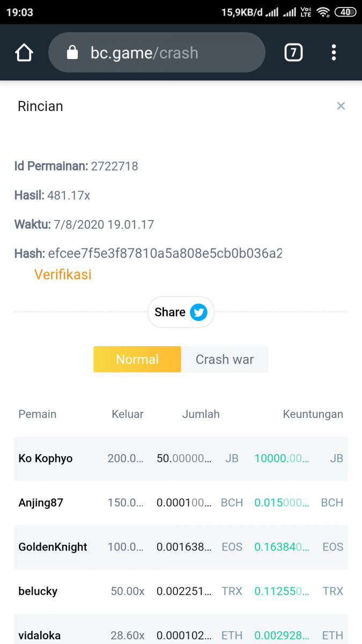
Task: Click the Twitter bird share icon
Action: [x=198, y=312]
